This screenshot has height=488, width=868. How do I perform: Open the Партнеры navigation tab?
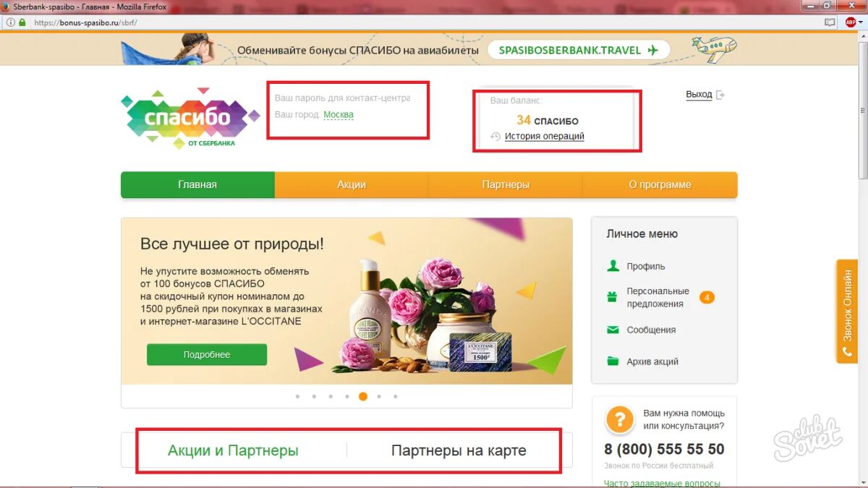point(506,184)
